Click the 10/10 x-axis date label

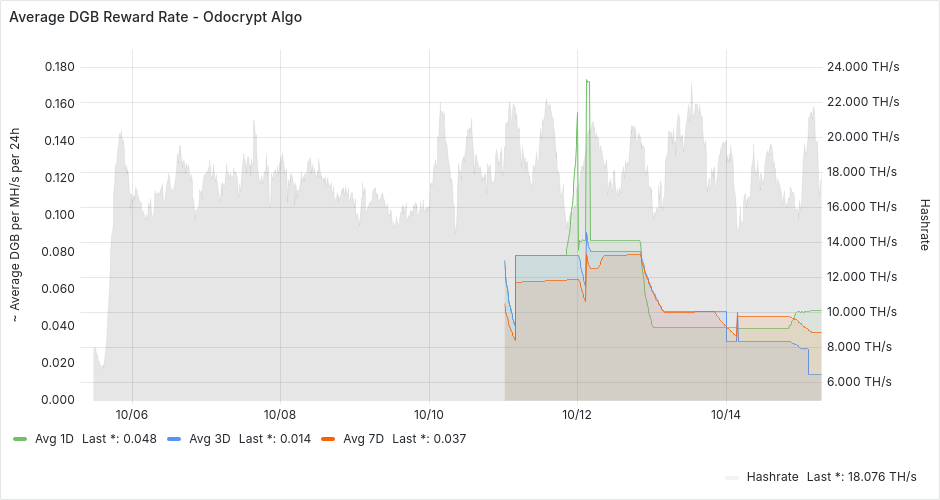pos(429,414)
